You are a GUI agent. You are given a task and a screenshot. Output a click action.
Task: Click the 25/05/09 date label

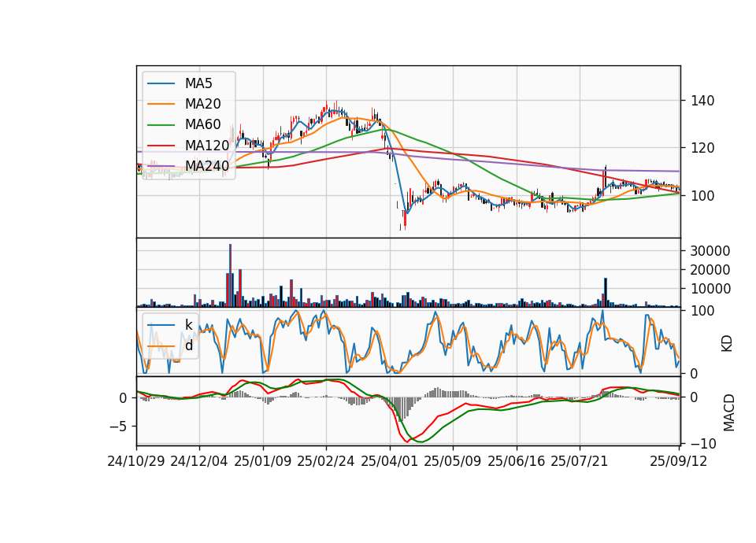click(x=453, y=461)
